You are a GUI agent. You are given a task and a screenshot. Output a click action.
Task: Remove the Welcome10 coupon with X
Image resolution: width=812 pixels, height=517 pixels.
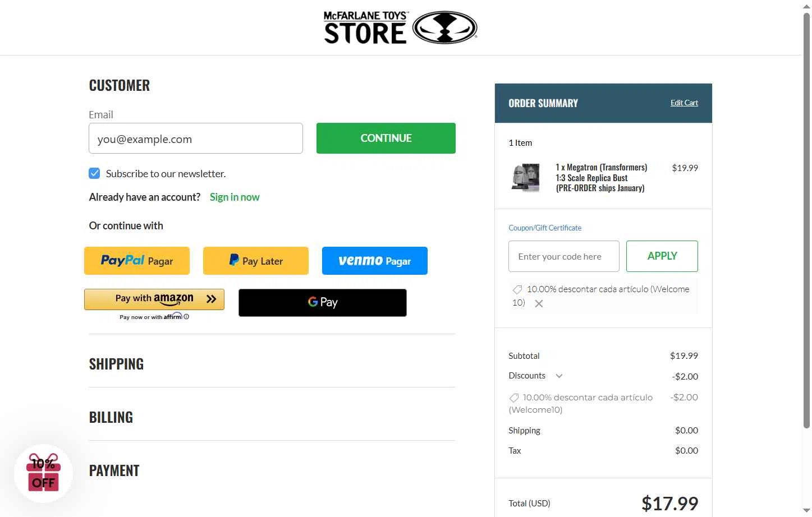pos(539,303)
